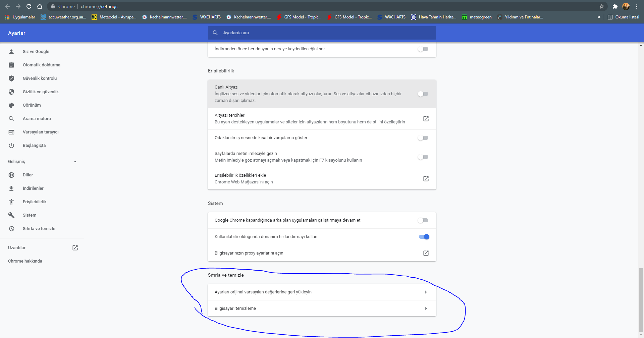This screenshot has height=338, width=644.
Task: Open the Okuma listesi reading list
Action: [624, 17]
